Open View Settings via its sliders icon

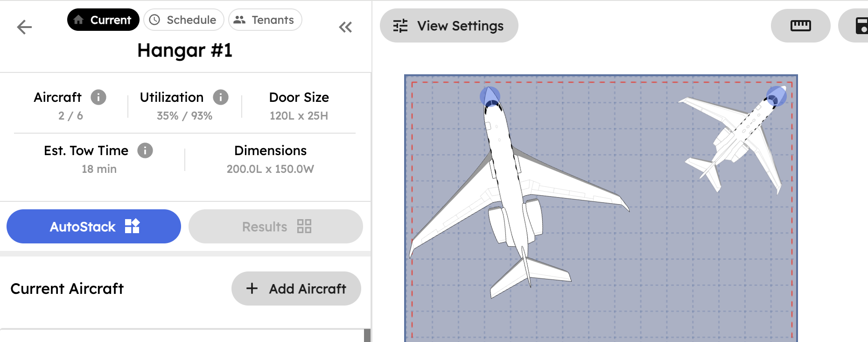click(x=399, y=26)
